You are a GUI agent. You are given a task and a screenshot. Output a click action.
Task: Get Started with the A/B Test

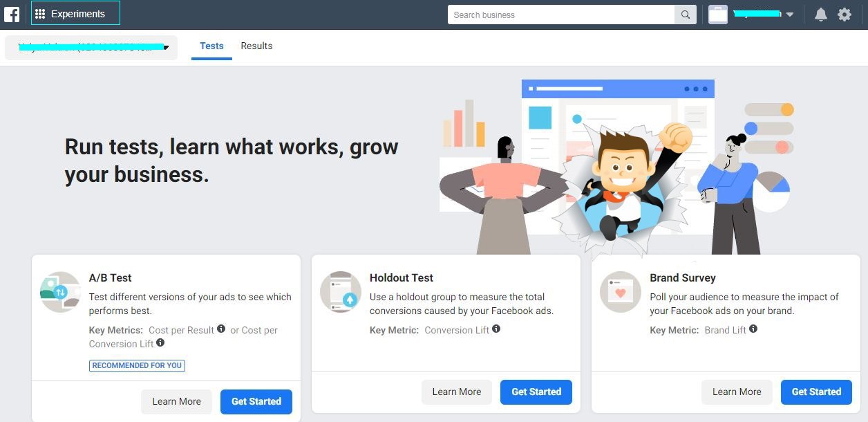point(256,401)
